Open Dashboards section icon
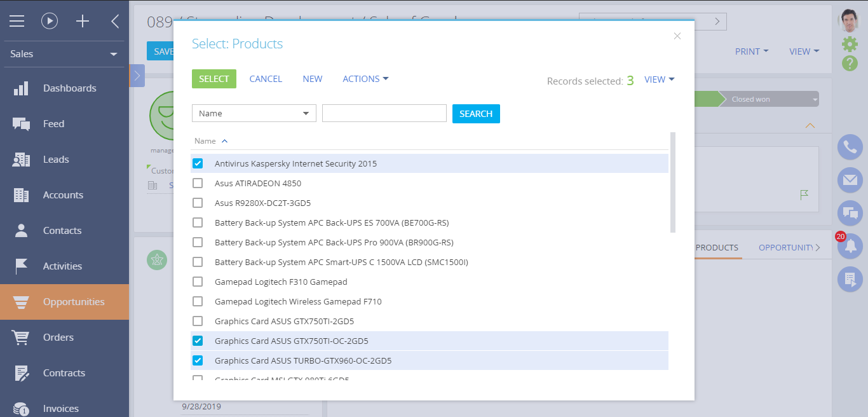This screenshot has height=417, width=868. click(x=21, y=88)
